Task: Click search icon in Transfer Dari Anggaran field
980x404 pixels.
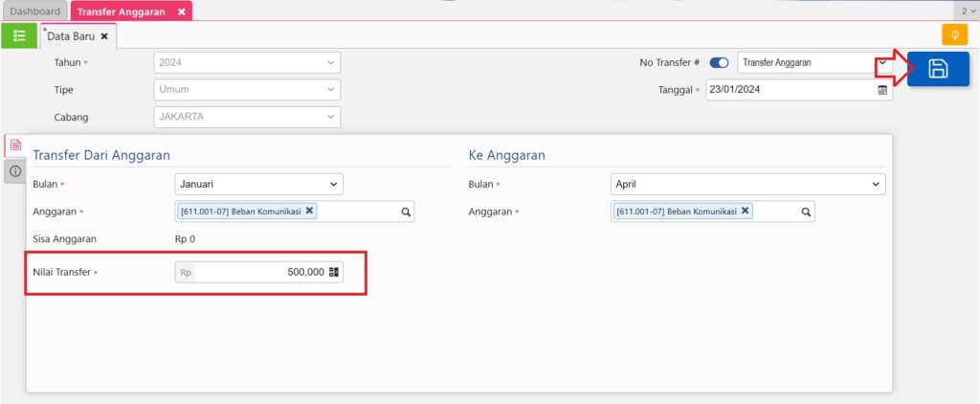Action: pyautogui.click(x=405, y=212)
